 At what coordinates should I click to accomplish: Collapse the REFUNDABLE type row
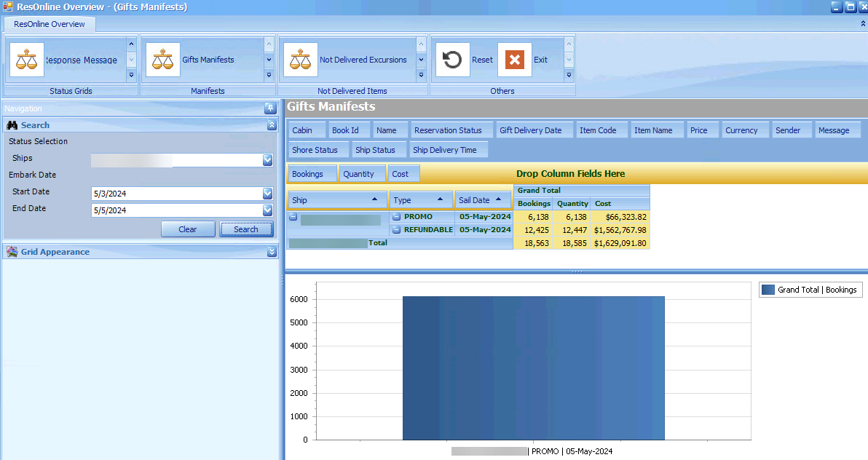(x=396, y=230)
